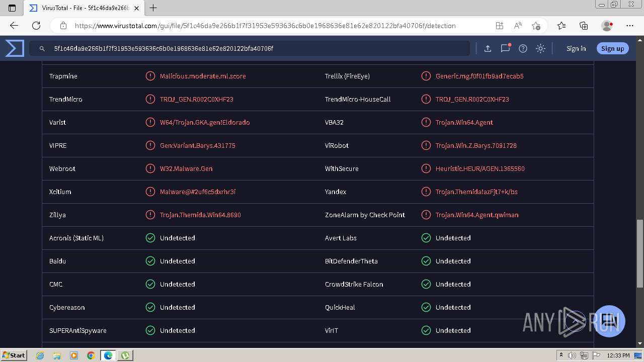Open Internet Explorer from taskbar
644x362 pixels.
(40, 355)
